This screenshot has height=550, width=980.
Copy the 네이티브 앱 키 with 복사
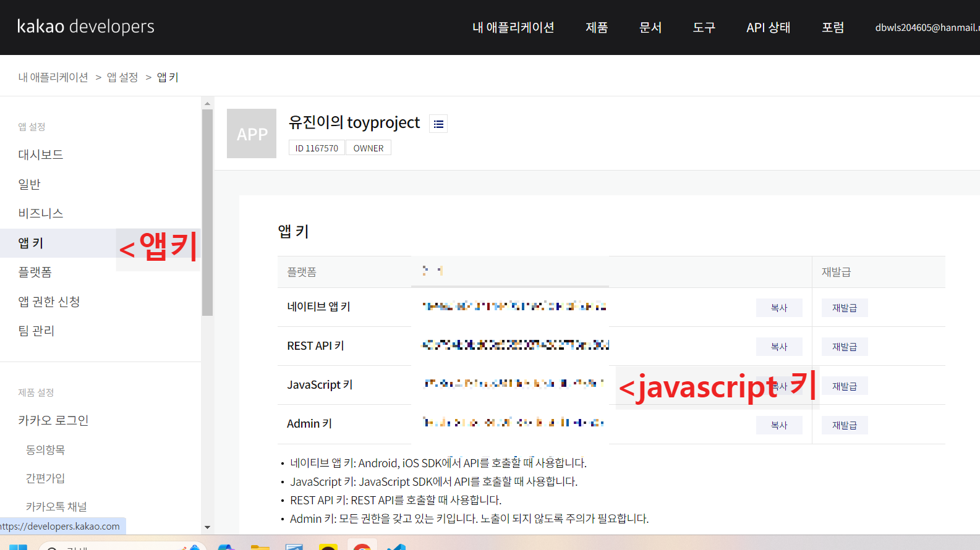pos(779,308)
